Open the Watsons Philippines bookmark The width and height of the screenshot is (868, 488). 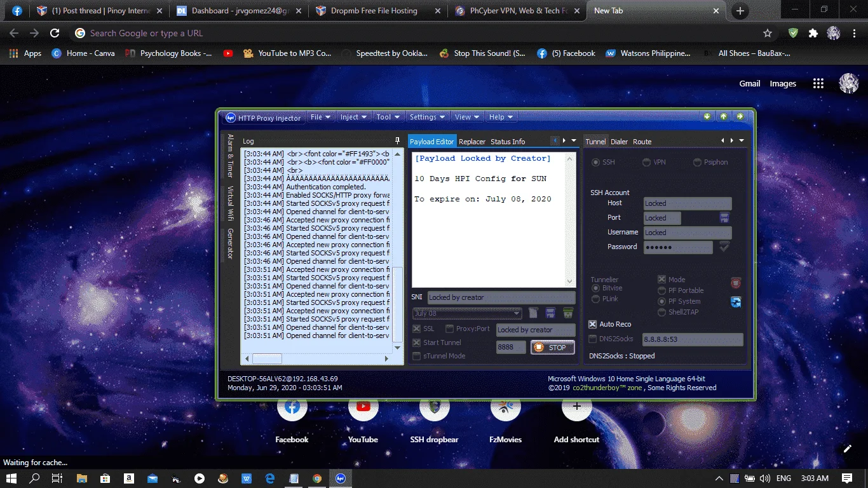point(648,53)
